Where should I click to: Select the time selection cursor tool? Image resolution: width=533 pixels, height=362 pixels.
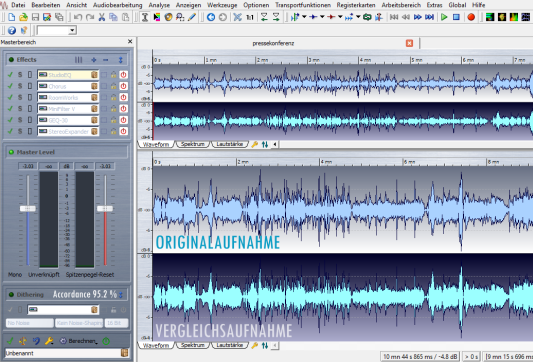tap(145, 17)
